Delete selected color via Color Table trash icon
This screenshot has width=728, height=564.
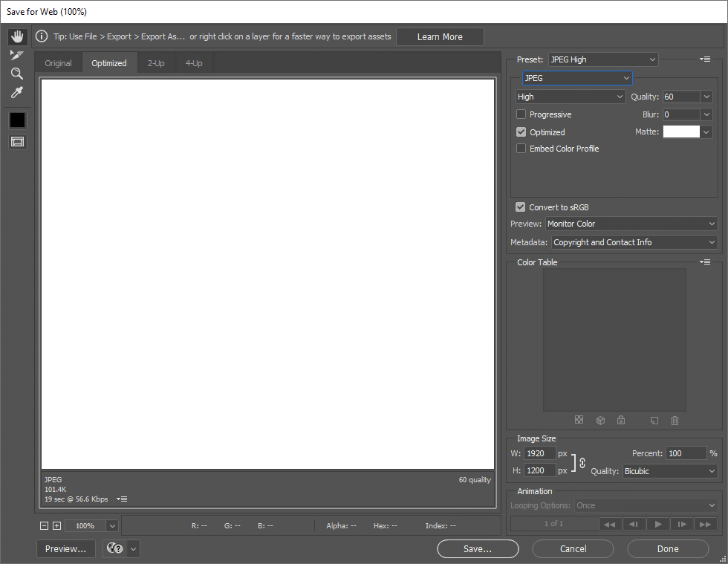pyautogui.click(x=675, y=421)
